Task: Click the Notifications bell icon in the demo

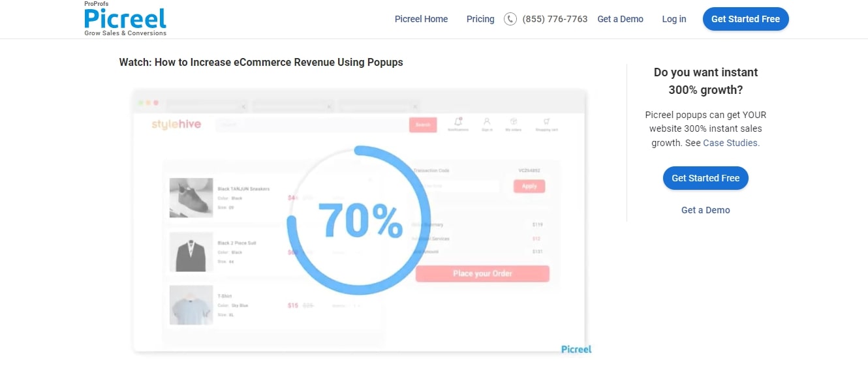Action: tap(458, 122)
